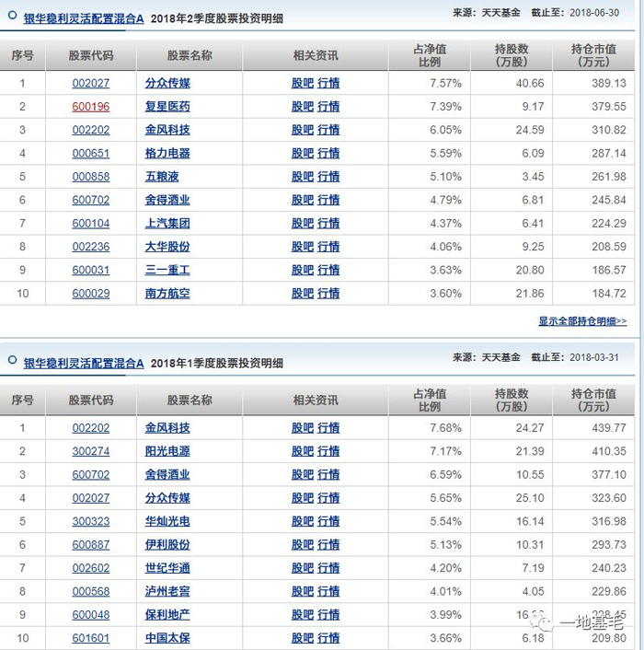
Task: Open stock name 阳光电源
Action: (x=167, y=451)
